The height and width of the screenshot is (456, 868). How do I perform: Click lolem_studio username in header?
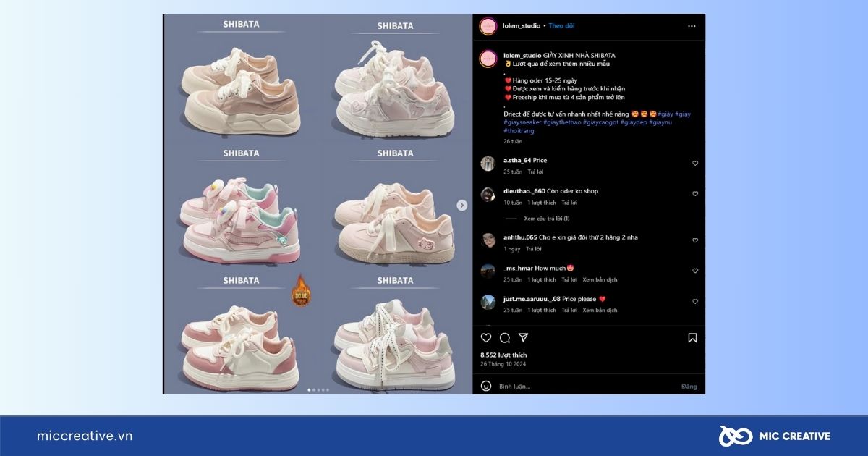522,26
